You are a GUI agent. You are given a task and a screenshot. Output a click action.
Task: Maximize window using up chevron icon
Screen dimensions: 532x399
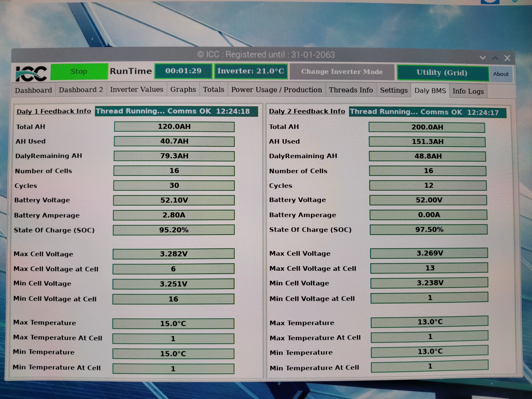(x=495, y=58)
